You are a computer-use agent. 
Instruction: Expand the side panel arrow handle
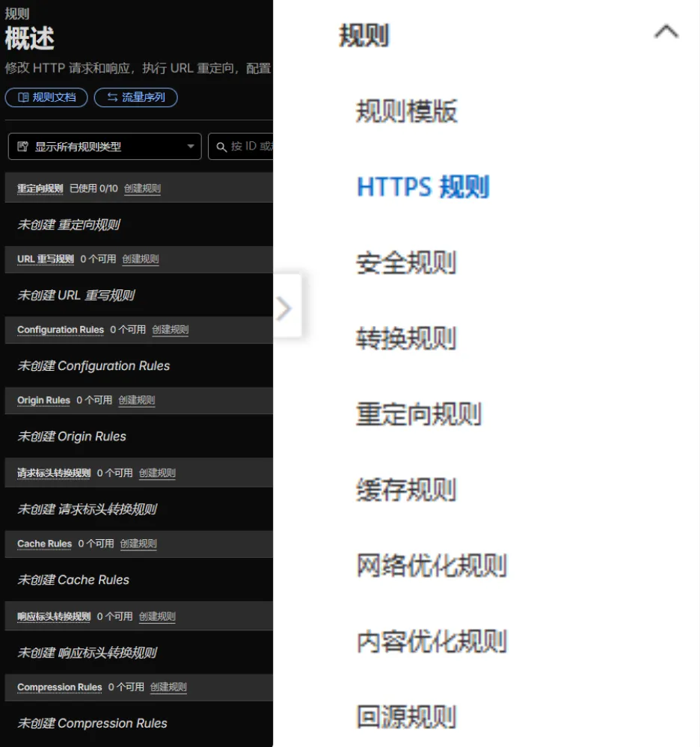tap(285, 307)
